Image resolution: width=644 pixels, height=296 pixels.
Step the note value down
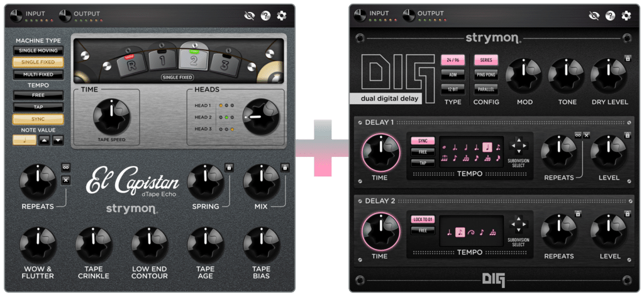click(x=58, y=140)
